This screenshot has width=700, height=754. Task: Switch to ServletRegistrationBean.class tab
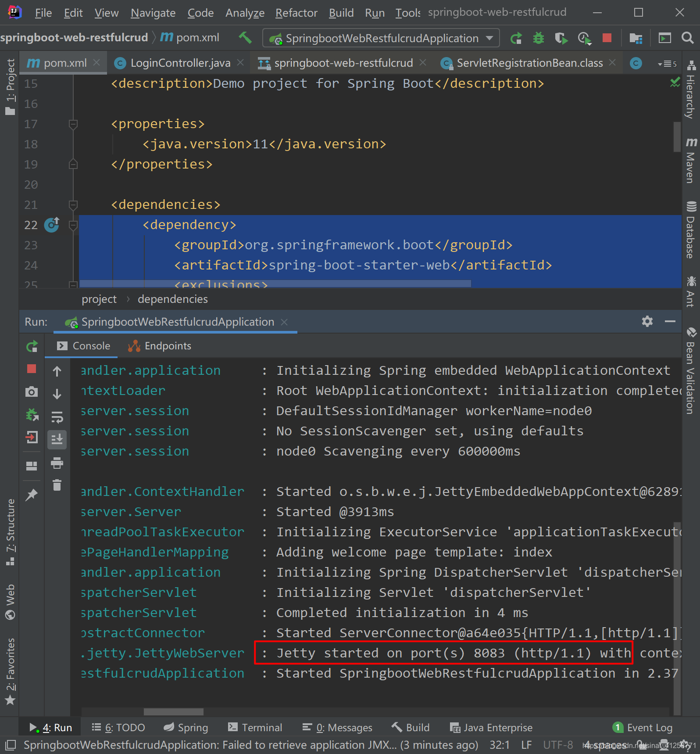[x=530, y=63]
